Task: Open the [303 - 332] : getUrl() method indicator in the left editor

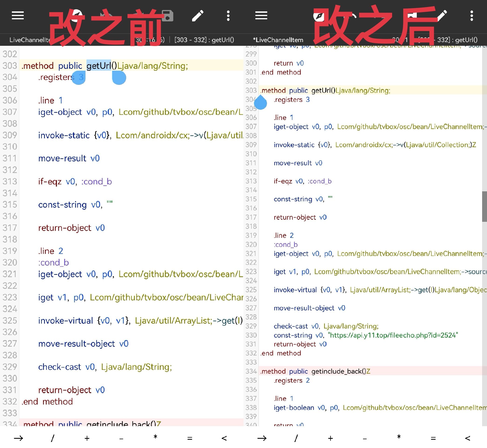Action: pos(204,40)
